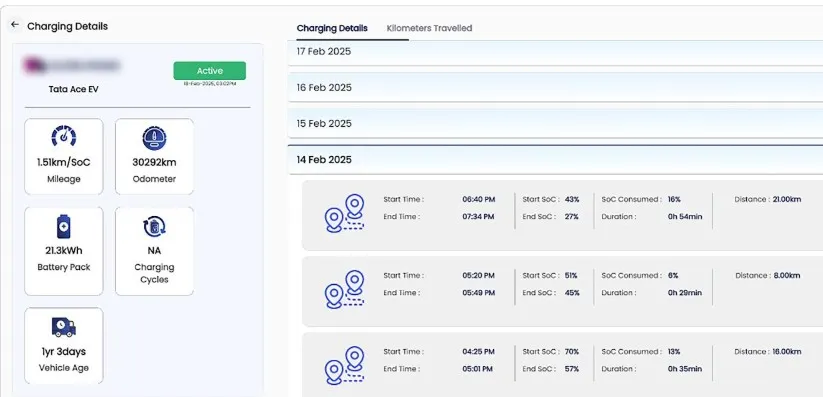Open the Kilometers Travelled tab
This screenshot has width=823, height=397.
429,28
